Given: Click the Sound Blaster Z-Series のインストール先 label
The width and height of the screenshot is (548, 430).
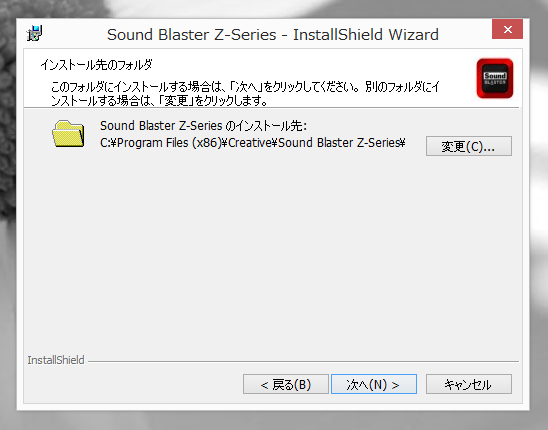Looking at the screenshot, I should click(203, 126).
